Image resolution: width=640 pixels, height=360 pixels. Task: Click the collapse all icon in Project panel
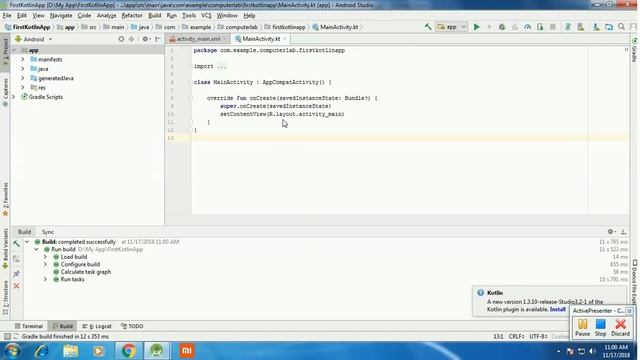click(131, 39)
